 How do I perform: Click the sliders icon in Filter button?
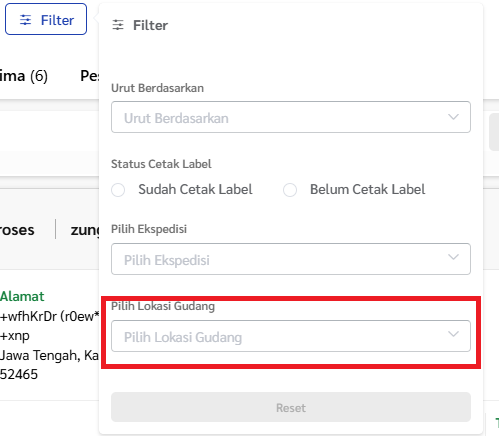[x=25, y=20]
